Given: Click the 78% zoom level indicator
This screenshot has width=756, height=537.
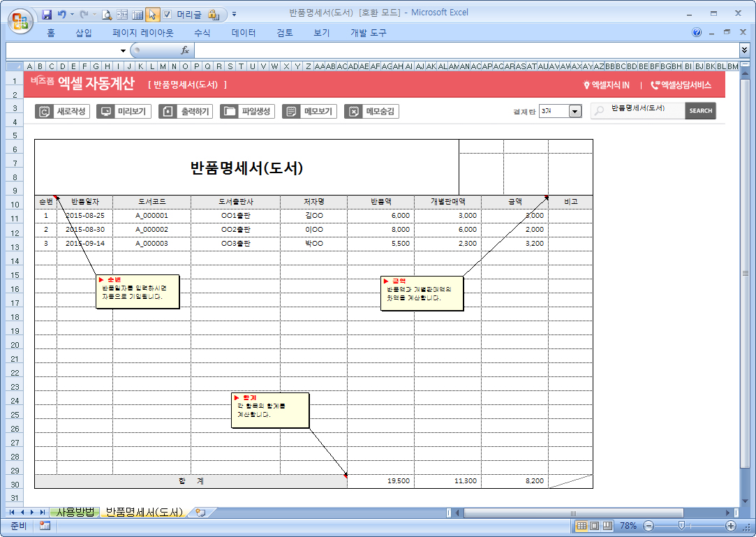Looking at the screenshot, I should tap(628, 526).
